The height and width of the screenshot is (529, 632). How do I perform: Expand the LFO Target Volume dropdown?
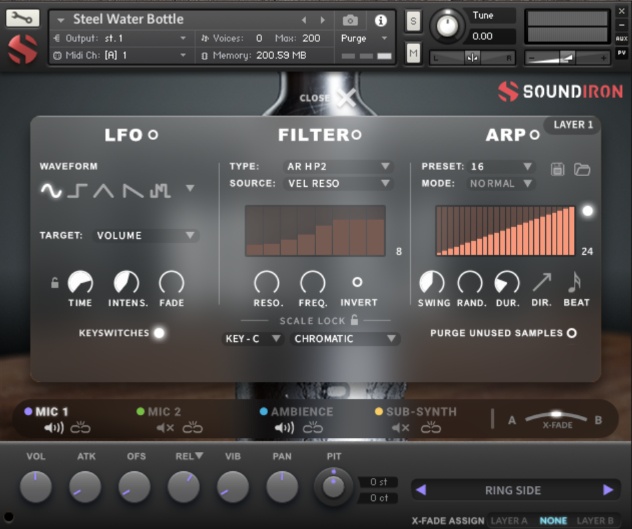point(146,236)
